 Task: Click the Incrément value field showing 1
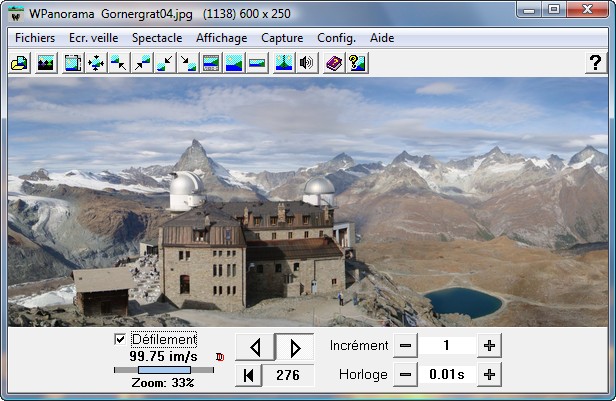pyautogui.click(x=447, y=346)
